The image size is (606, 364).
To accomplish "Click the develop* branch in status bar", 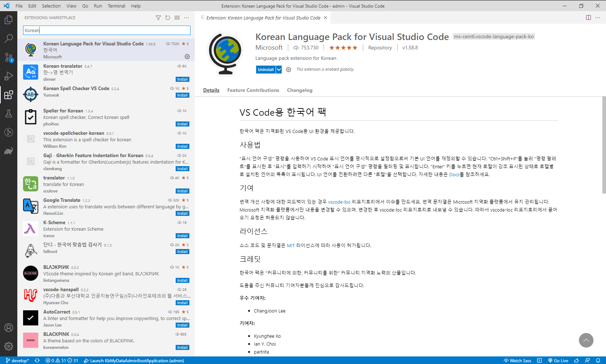I will click(x=17, y=360).
